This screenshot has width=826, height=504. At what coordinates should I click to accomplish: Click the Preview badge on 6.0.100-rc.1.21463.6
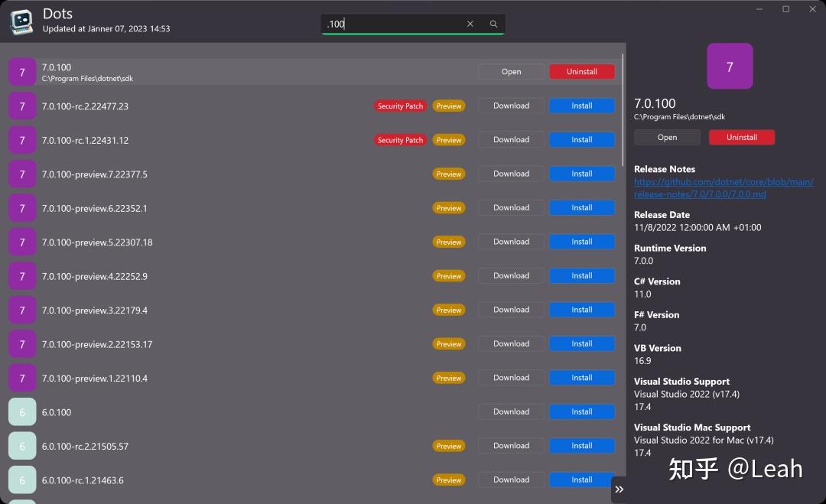pos(449,480)
